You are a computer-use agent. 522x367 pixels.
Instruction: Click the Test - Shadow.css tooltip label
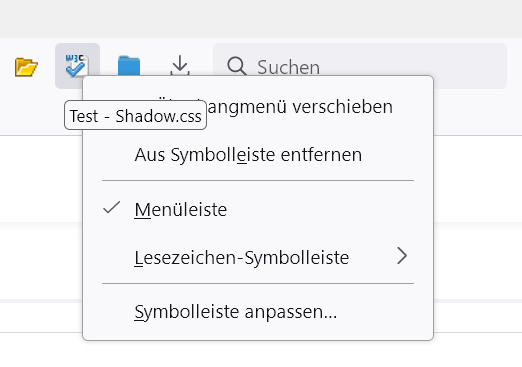pyautogui.click(x=135, y=116)
